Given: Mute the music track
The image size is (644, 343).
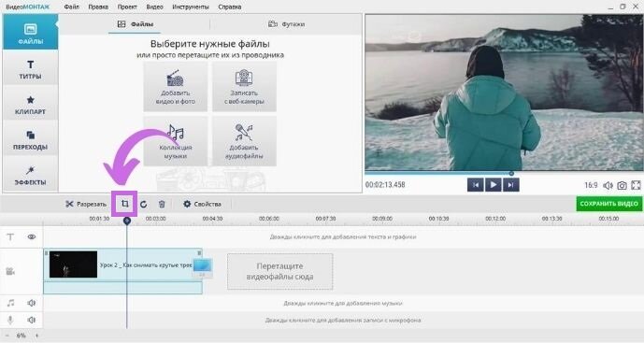Looking at the screenshot, I should tap(31, 303).
